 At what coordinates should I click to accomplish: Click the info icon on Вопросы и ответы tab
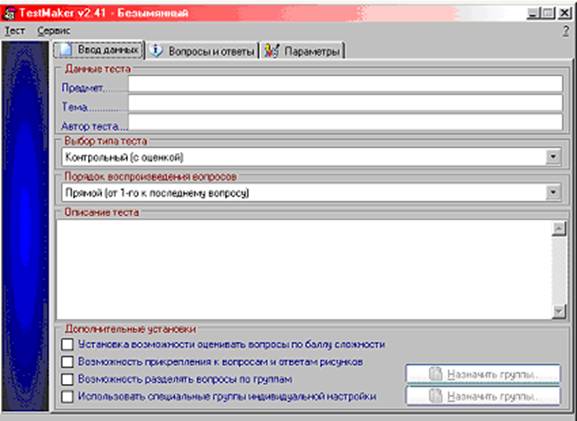point(156,50)
